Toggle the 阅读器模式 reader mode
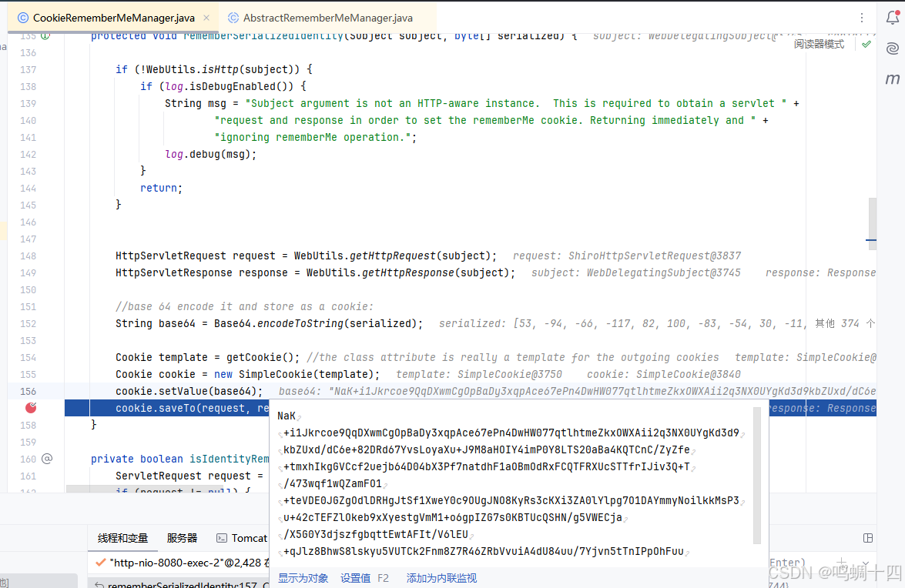 [x=819, y=45]
